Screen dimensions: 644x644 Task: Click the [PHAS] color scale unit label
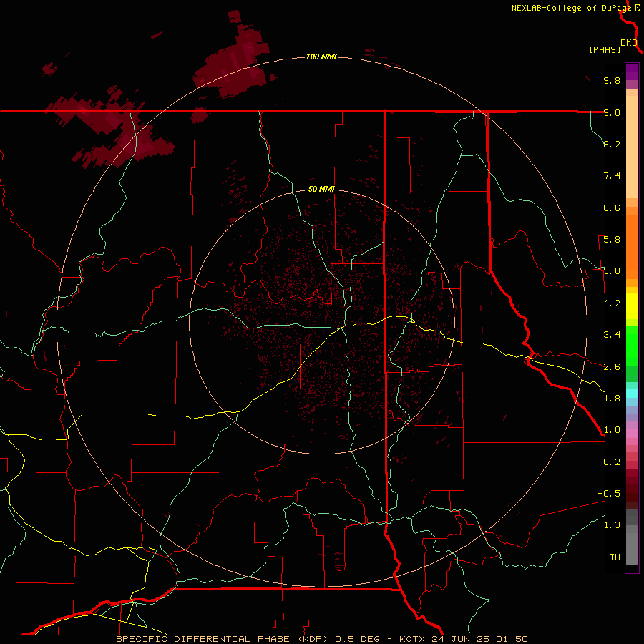pyautogui.click(x=605, y=49)
